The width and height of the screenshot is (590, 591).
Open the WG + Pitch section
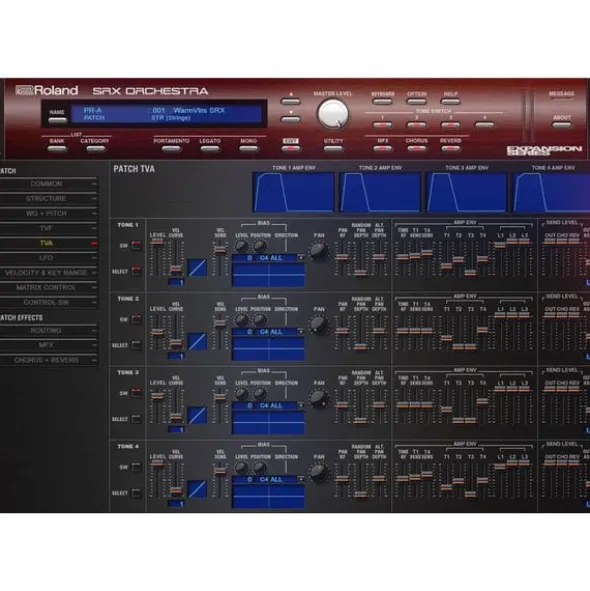[48, 213]
